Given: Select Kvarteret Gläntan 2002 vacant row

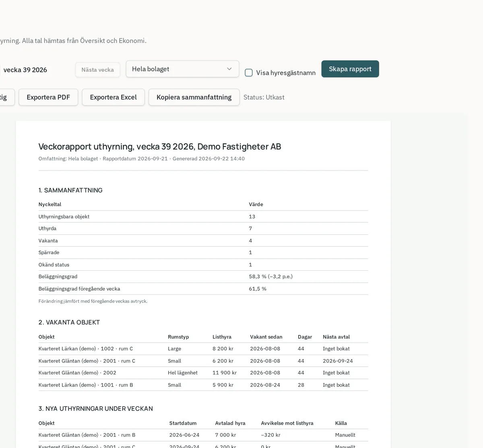Looking at the screenshot, I should [x=203, y=373].
